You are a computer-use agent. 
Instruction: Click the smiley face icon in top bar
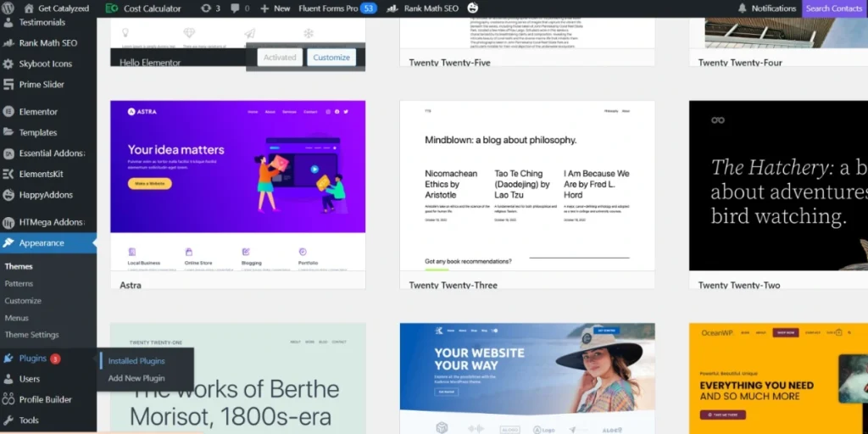pyautogui.click(x=472, y=8)
